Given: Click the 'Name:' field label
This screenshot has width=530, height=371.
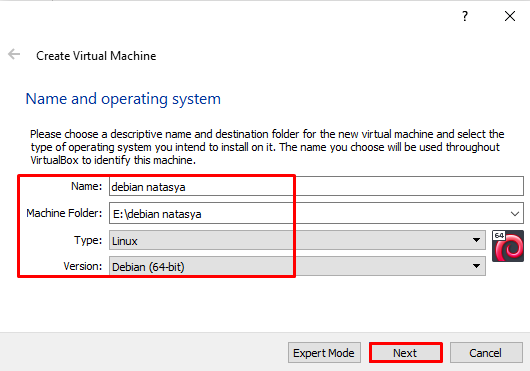Looking at the screenshot, I should 87,186.
